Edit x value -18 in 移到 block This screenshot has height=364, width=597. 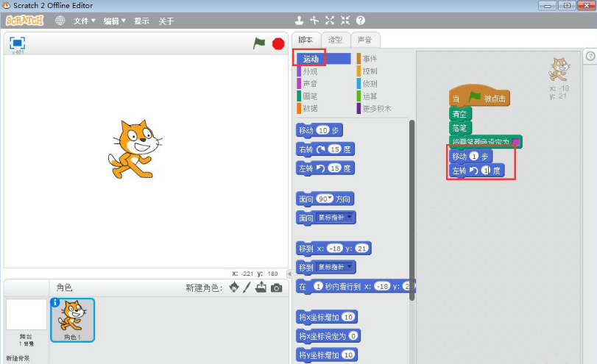pos(335,249)
